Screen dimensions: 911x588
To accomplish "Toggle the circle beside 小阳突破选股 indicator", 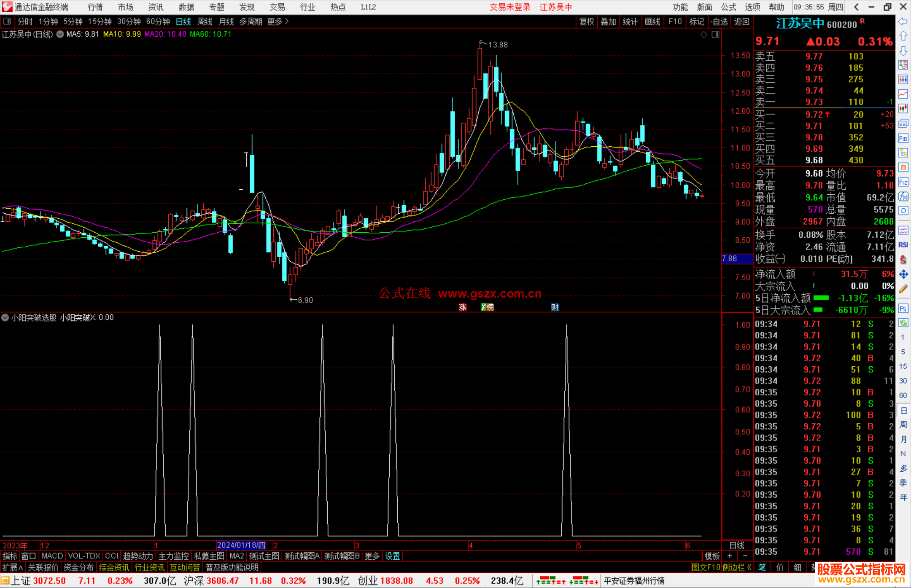I will pyautogui.click(x=5, y=317).
